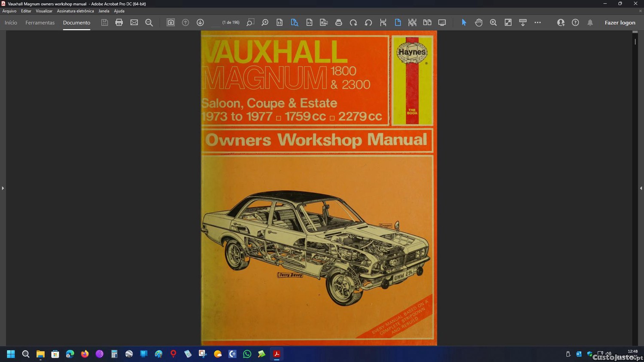Rotate the page counterclockwise
This screenshot has height=362, width=644.
pos(368,22)
